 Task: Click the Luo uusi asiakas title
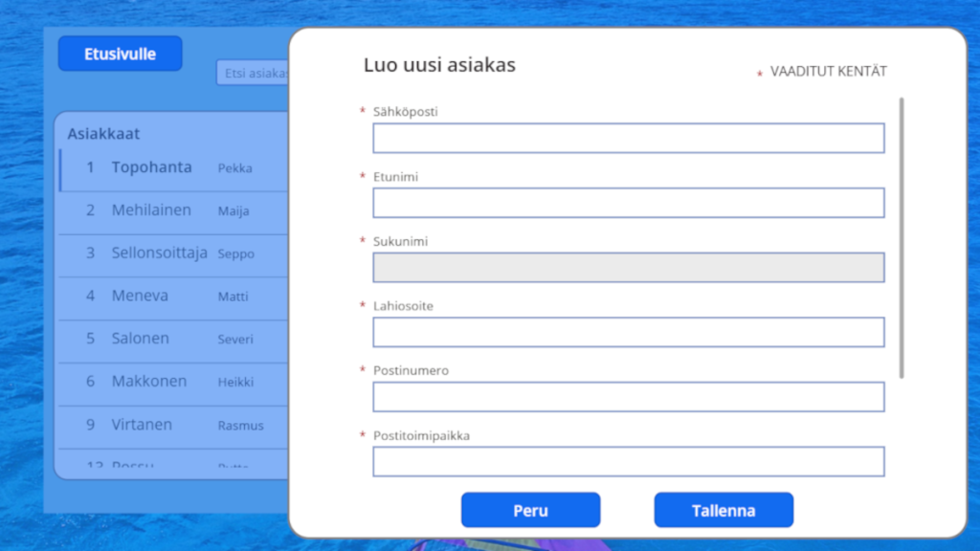pos(439,65)
